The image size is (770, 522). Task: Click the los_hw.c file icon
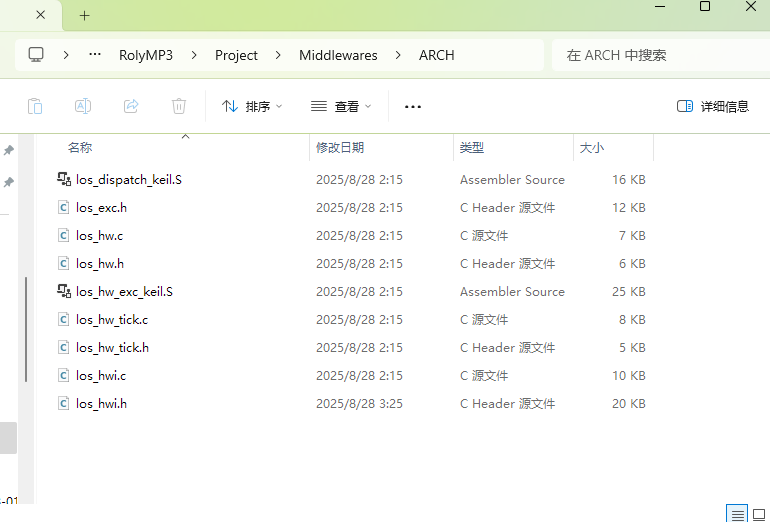[x=63, y=235]
